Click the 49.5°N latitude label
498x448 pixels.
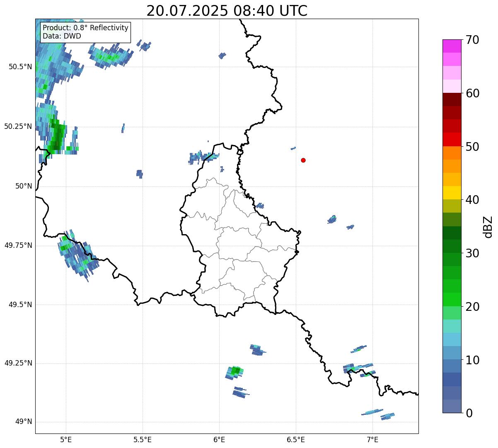pos(20,305)
